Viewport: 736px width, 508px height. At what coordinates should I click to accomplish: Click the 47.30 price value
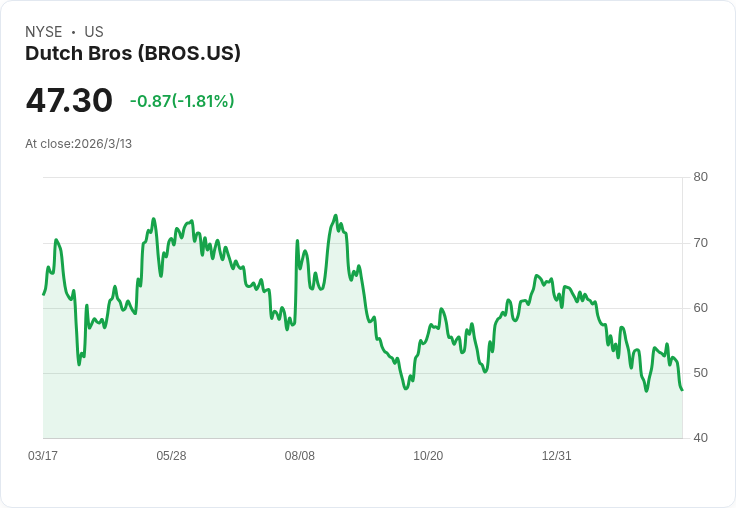69,100
